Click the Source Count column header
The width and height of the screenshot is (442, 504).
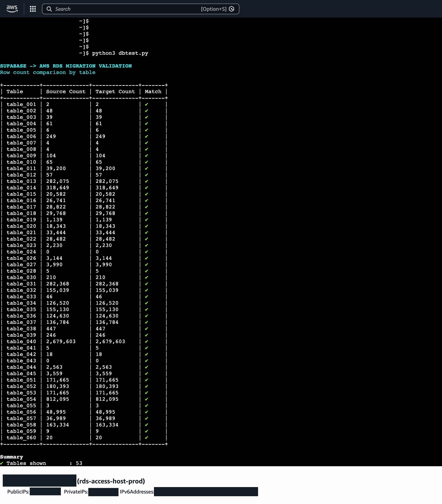click(66, 92)
